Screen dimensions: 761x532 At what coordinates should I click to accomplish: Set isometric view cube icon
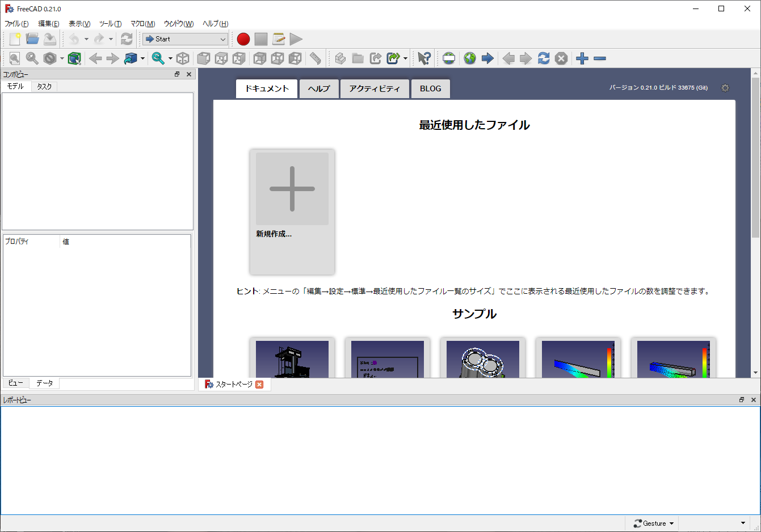(183, 58)
